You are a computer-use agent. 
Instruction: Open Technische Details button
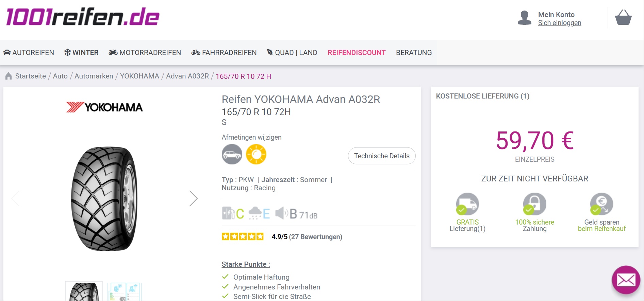(381, 156)
